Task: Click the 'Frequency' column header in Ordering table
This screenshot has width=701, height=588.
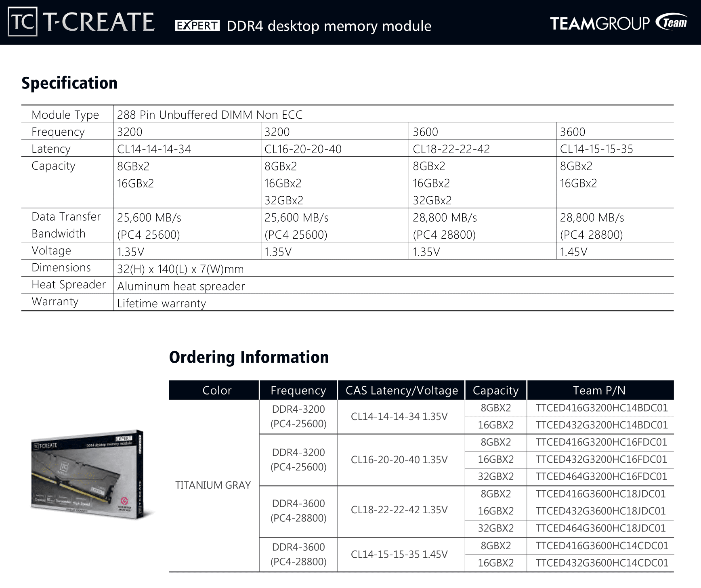Action: tap(298, 390)
